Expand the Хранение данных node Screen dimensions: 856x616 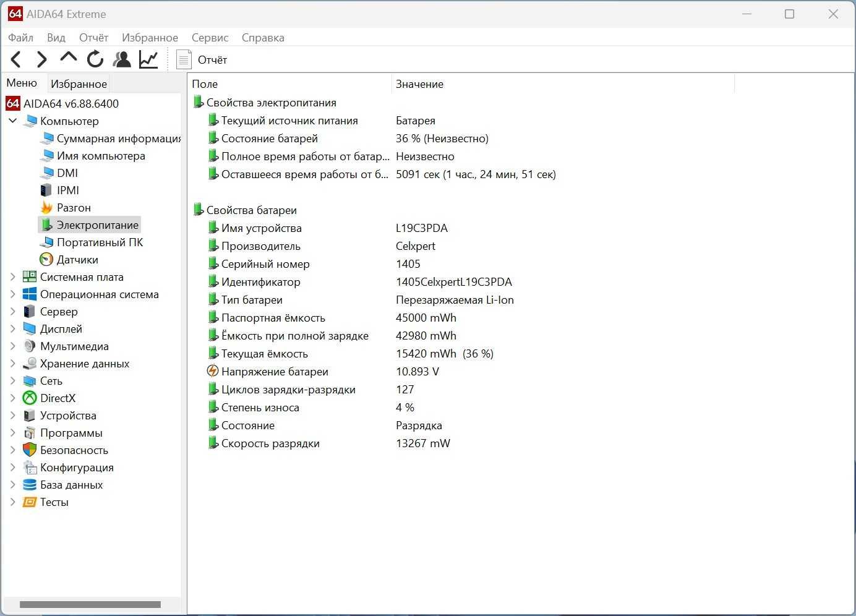click(x=12, y=363)
